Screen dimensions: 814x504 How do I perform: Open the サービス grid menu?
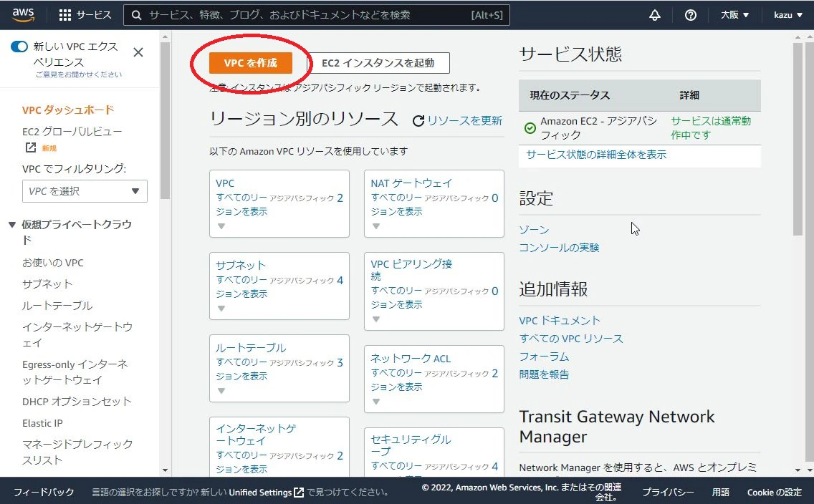tap(85, 15)
